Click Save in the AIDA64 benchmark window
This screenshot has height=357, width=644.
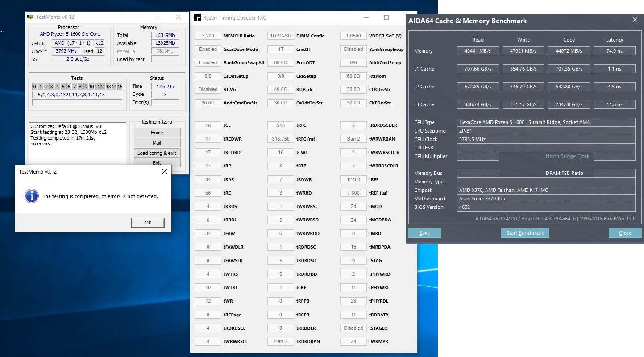click(x=425, y=233)
